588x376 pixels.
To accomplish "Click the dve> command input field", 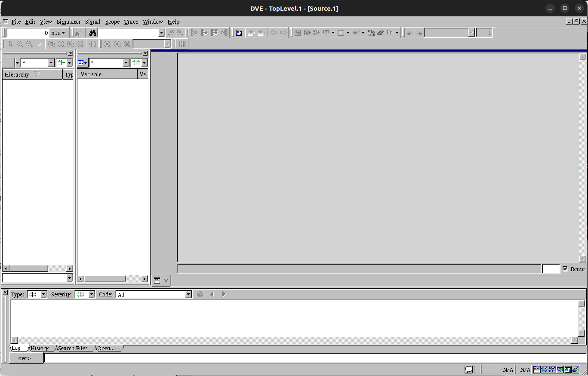I will coord(314,358).
